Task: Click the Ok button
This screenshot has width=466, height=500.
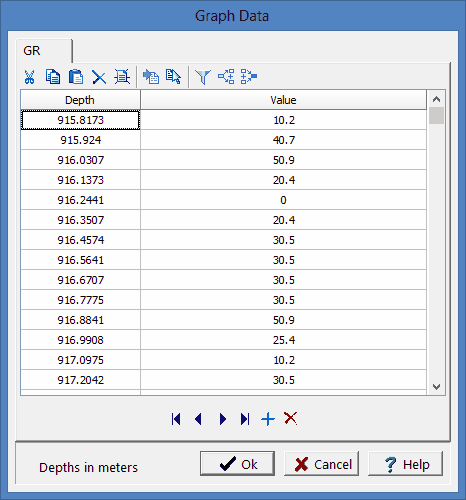Action: tap(237, 464)
